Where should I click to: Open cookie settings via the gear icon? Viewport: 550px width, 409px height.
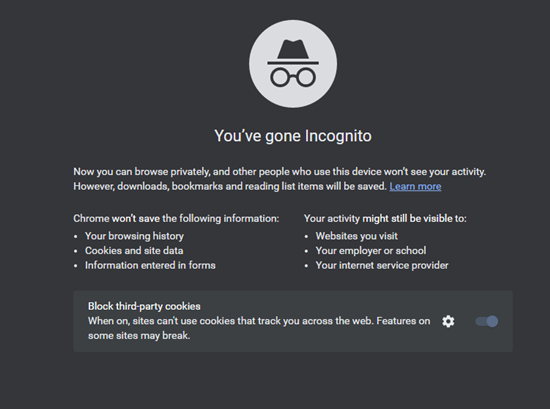click(448, 321)
